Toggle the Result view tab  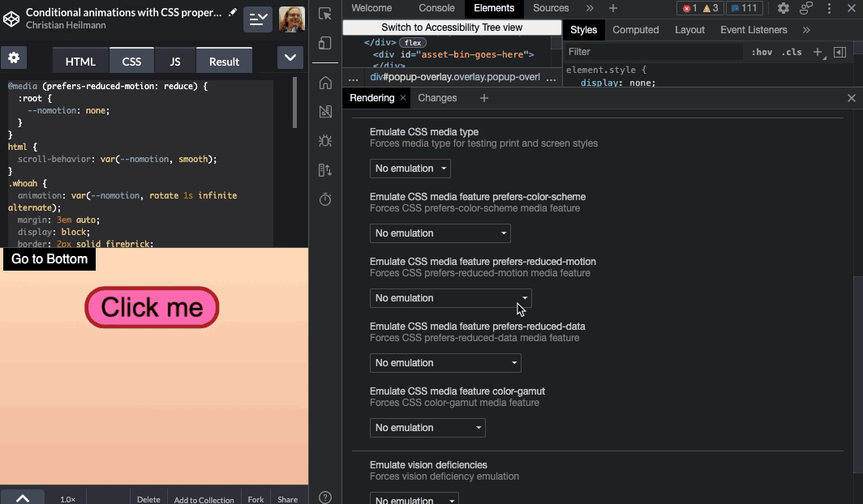pyautogui.click(x=224, y=61)
